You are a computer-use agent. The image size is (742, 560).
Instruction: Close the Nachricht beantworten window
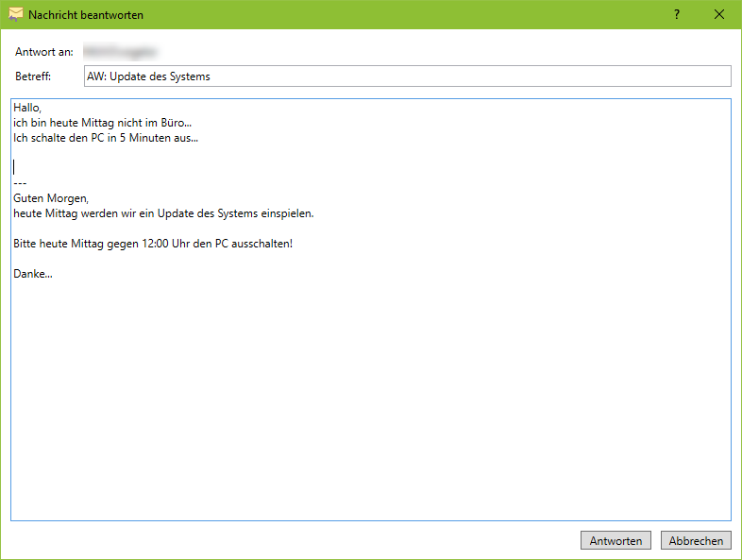click(719, 15)
